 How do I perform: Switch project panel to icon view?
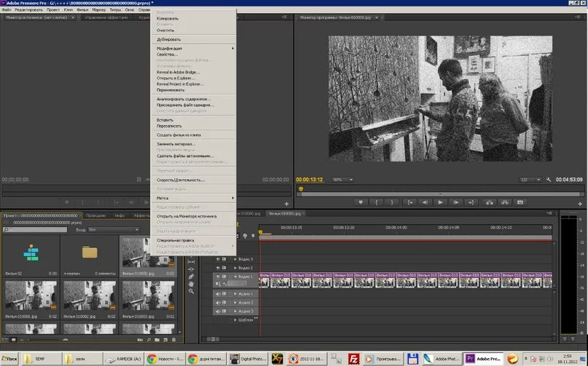click(x=14, y=340)
